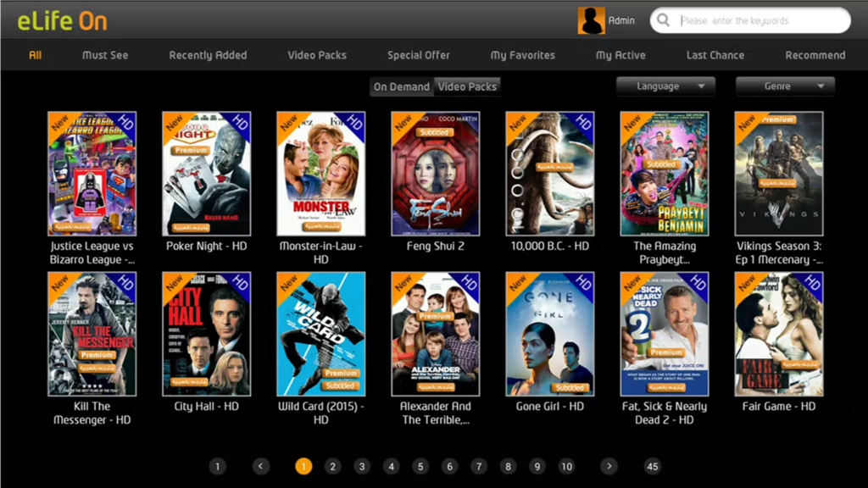Go to page 5
The width and height of the screenshot is (868, 488).
(x=420, y=467)
